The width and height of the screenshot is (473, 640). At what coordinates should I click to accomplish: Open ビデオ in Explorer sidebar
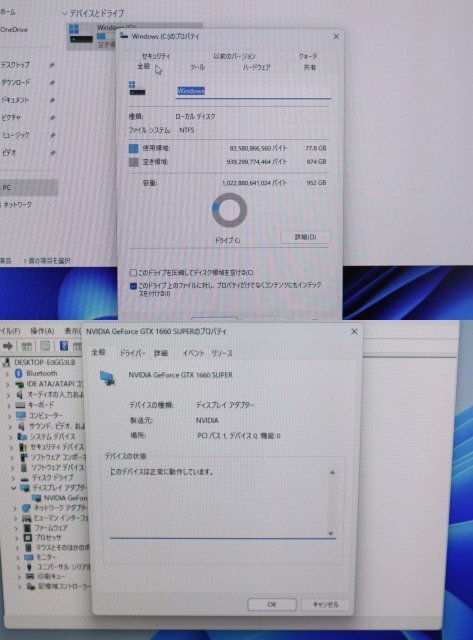[x=9, y=153]
